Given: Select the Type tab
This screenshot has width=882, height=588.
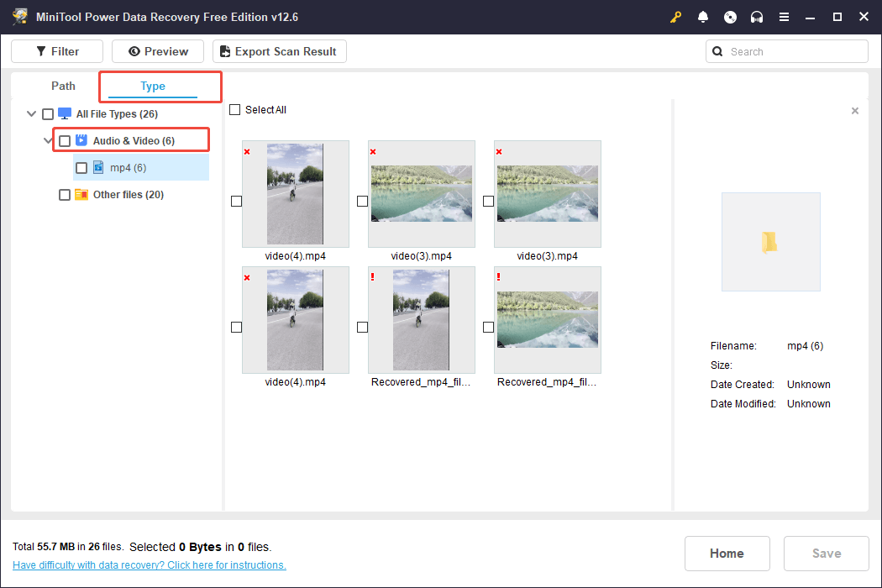Looking at the screenshot, I should 153,86.
